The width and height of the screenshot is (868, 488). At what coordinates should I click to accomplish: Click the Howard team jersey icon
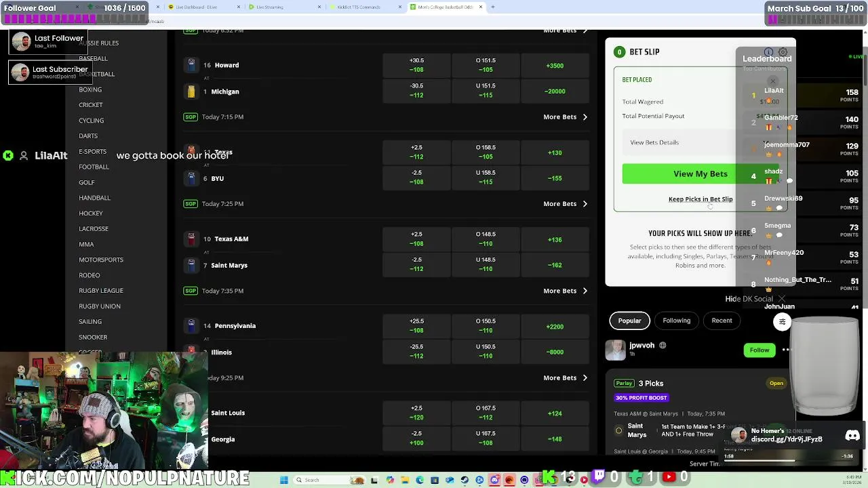191,65
